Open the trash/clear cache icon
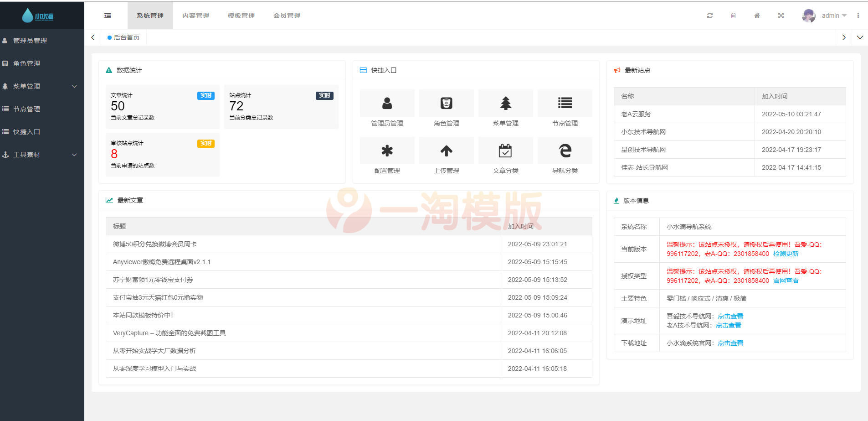868x421 pixels. click(x=734, y=15)
